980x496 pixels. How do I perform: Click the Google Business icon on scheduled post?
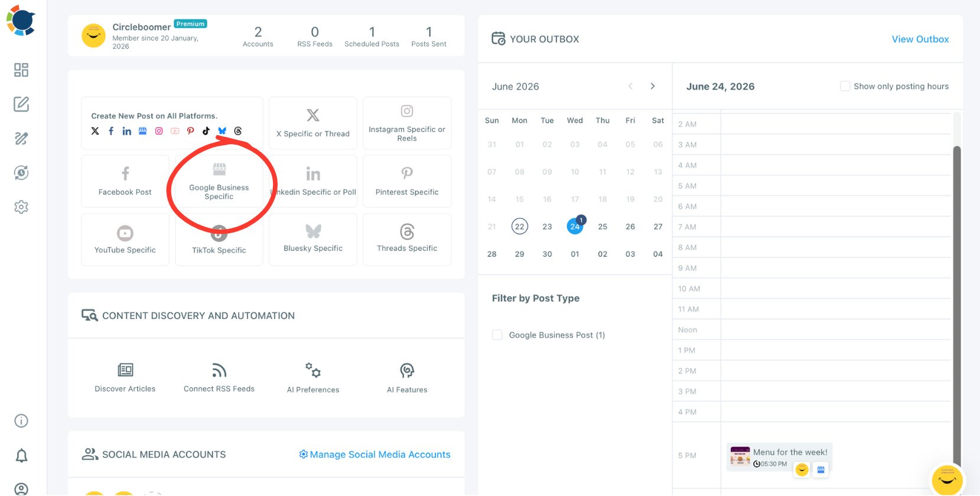point(821,470)
